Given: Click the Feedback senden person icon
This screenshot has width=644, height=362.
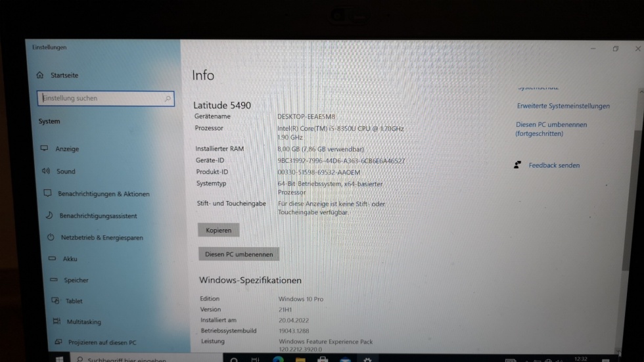Looking at the screenshot, I should pos(518,165).
